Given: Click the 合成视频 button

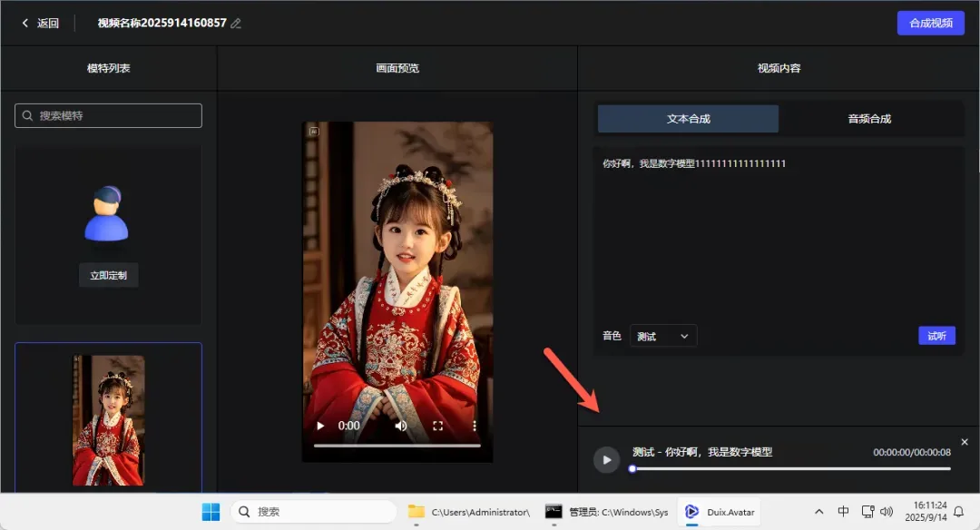Looking at the screenshot, I should (930, 24).
